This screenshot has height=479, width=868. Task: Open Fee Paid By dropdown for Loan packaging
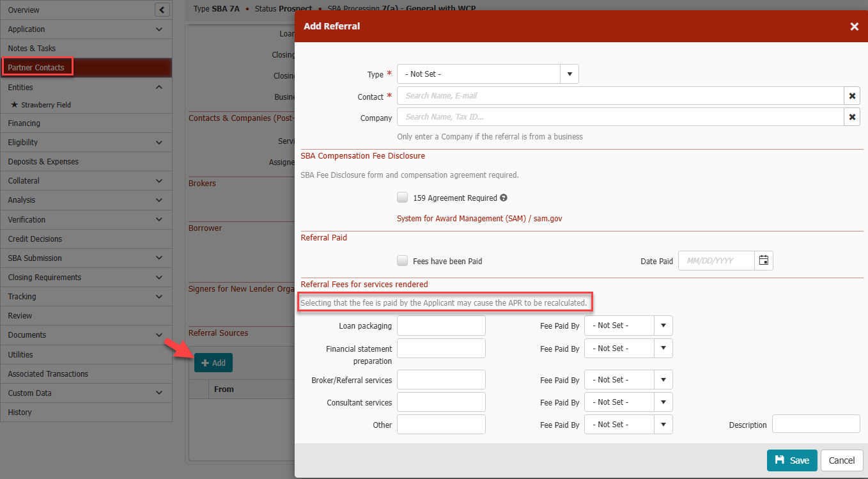pyautogui.click(x=663, y=326)
